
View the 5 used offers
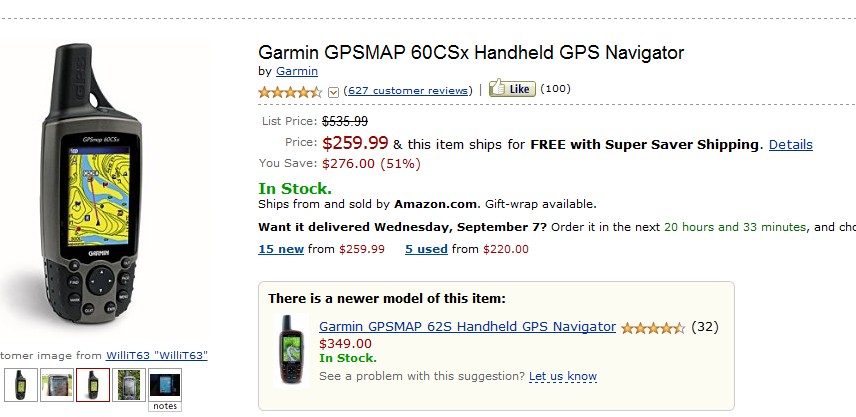tap(426, 249)
